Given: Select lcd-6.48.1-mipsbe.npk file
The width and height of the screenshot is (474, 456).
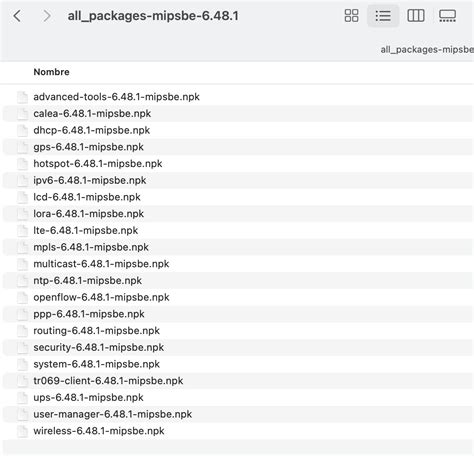Looking at the screenshot, I should click(87, 197).
